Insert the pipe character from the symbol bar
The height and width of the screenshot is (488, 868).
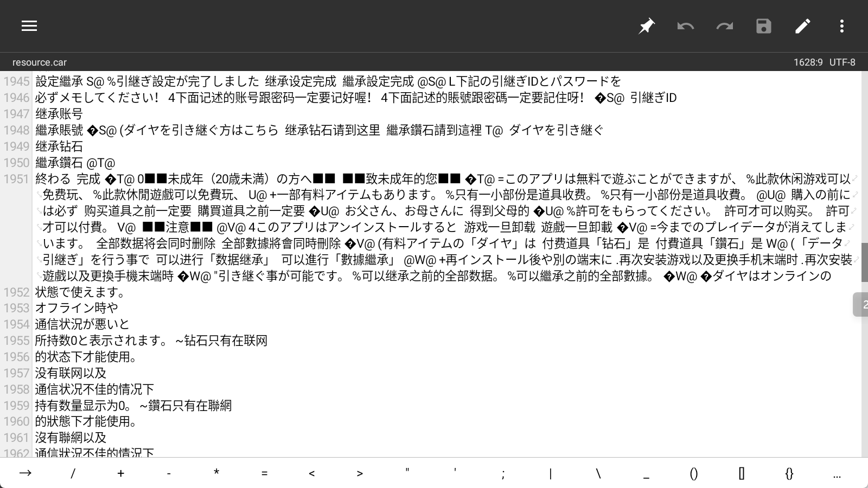[x=550, y=473]
